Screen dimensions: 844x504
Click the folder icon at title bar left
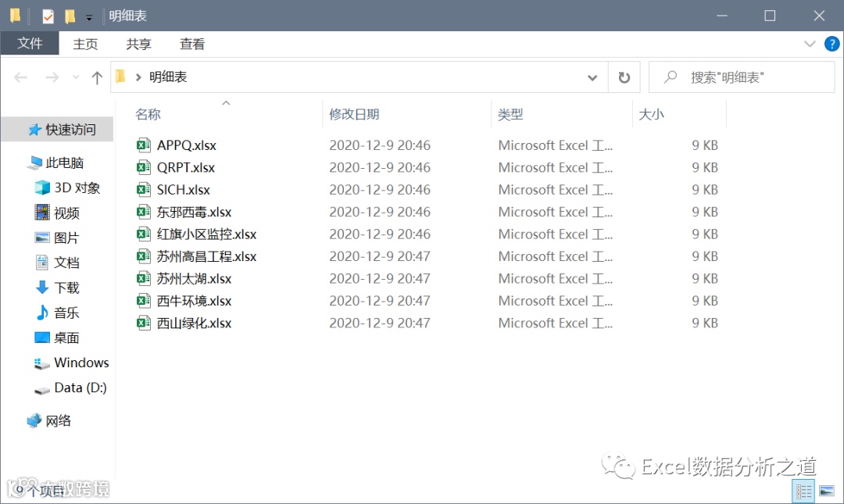click(x=15, y=16)
